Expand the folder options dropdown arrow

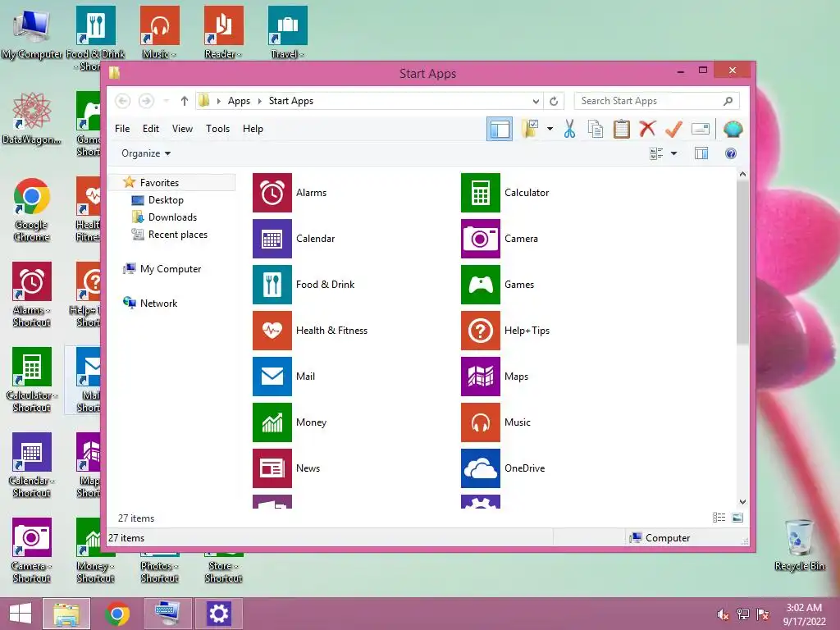point(550,129)
